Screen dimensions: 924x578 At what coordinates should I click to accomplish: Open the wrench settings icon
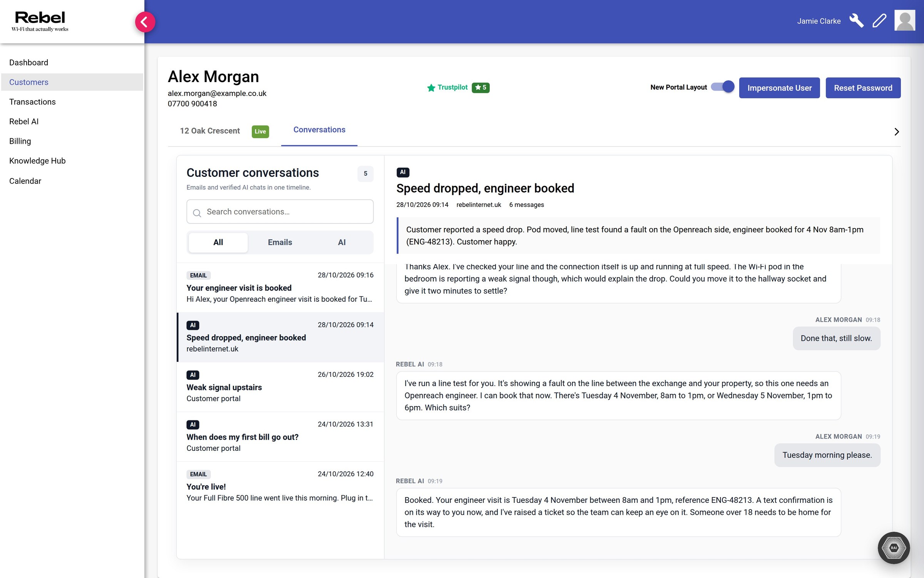click(x=856, y=21)
